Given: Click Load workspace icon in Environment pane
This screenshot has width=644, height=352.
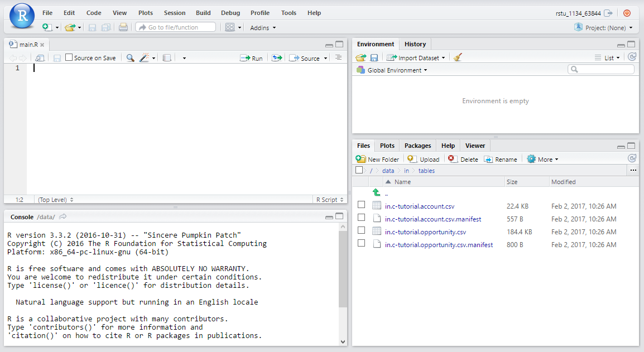Looking at the screenshot, I should point(361,58).
